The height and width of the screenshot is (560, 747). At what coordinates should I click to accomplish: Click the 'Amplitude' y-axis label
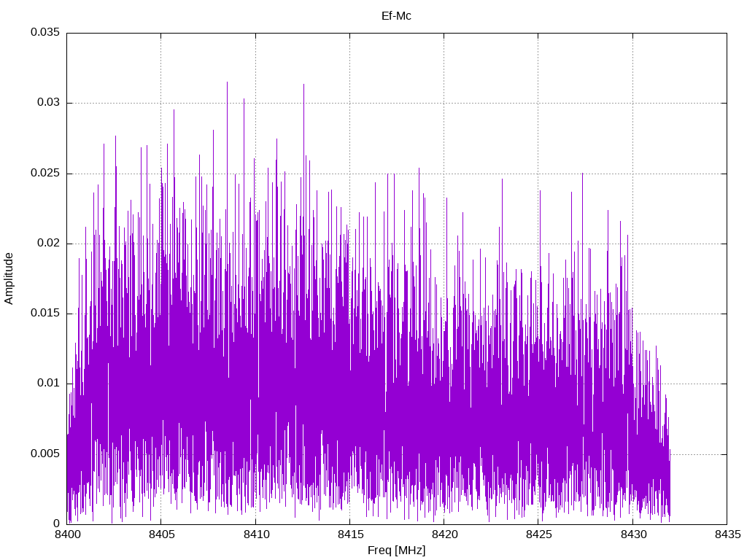point(9,279)
